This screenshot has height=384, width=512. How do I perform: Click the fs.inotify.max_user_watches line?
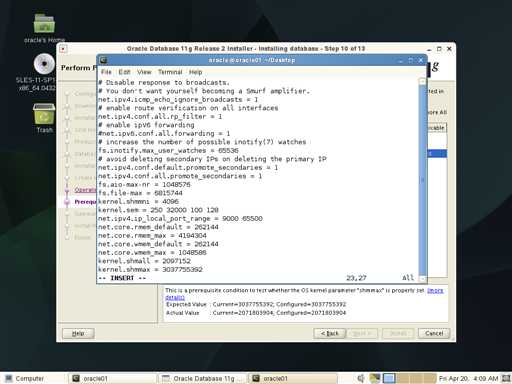click(x=168, y=150)
